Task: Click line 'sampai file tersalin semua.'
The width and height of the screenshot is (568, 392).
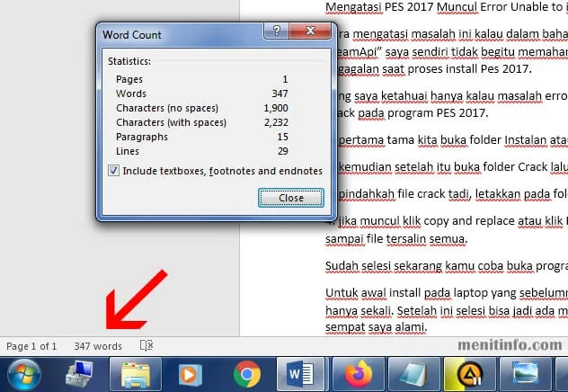Action: click(x=396, y=239)
